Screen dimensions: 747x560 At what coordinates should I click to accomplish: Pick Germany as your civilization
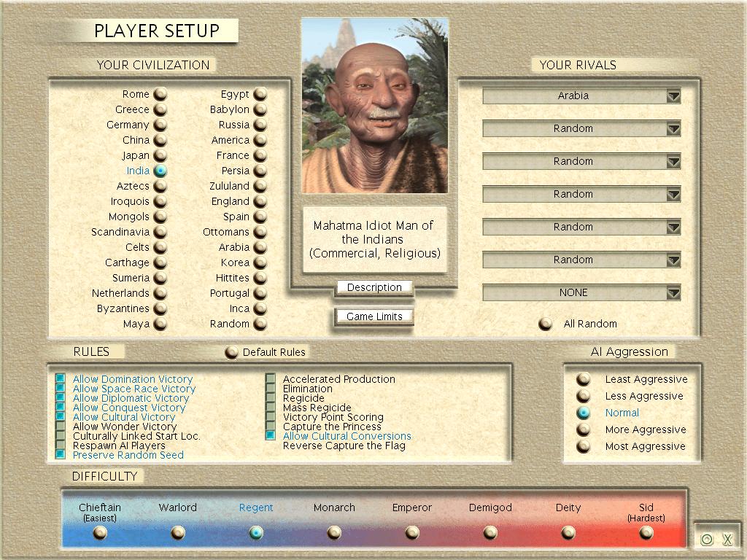(160, 124)
